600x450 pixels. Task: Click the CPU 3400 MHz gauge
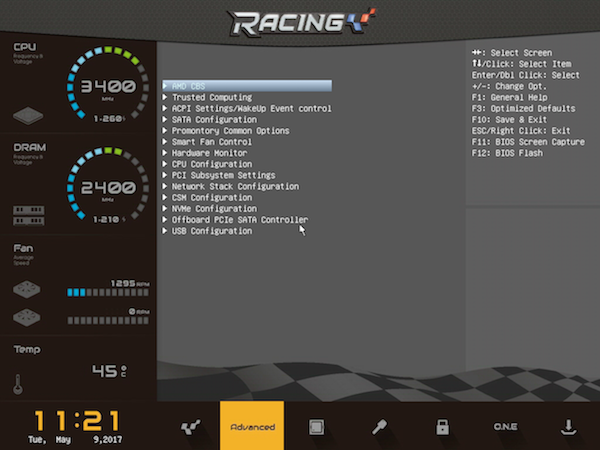(x=108, y=83)
